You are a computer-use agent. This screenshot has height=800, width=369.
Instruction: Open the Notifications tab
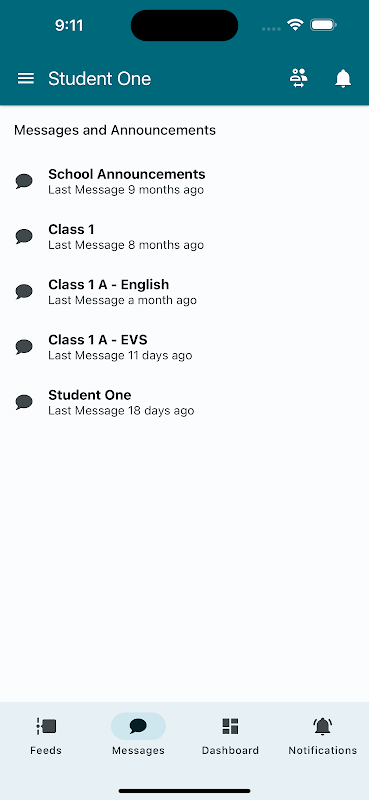pos(323,735)
